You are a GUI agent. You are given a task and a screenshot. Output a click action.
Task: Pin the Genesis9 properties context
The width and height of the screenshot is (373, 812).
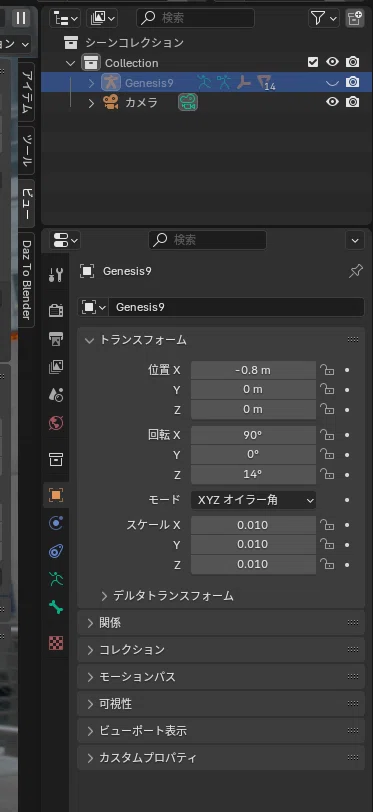click(x=356, y=271)
